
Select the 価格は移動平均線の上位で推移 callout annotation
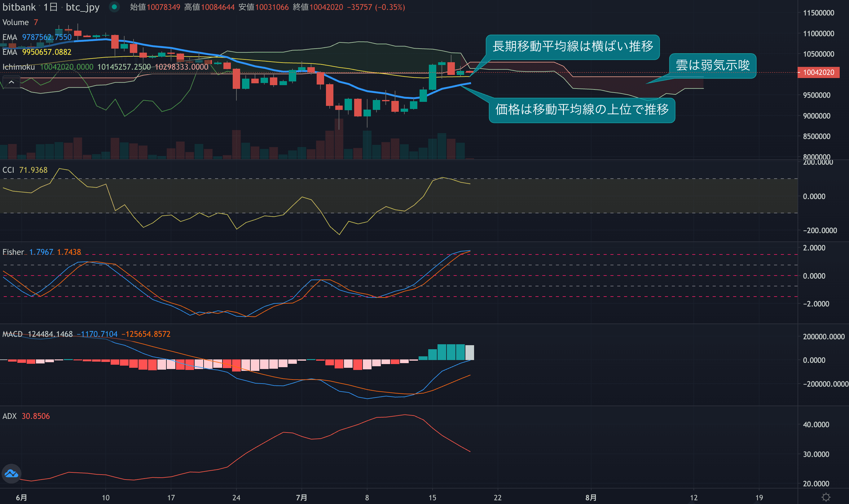pos(582,110)
